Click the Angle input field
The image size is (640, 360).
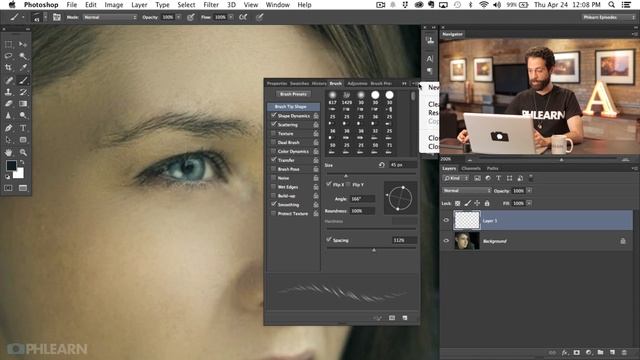(x=362, y=199)
